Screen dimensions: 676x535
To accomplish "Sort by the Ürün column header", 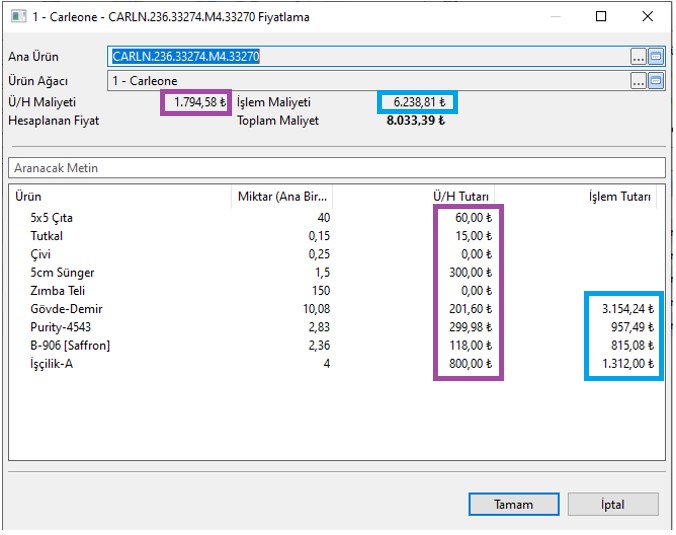I will point(118,197).
